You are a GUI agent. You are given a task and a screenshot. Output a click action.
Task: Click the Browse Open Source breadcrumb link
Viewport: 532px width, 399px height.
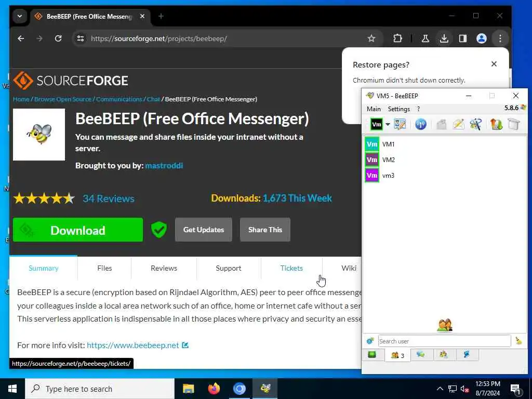tap(63, 99)
